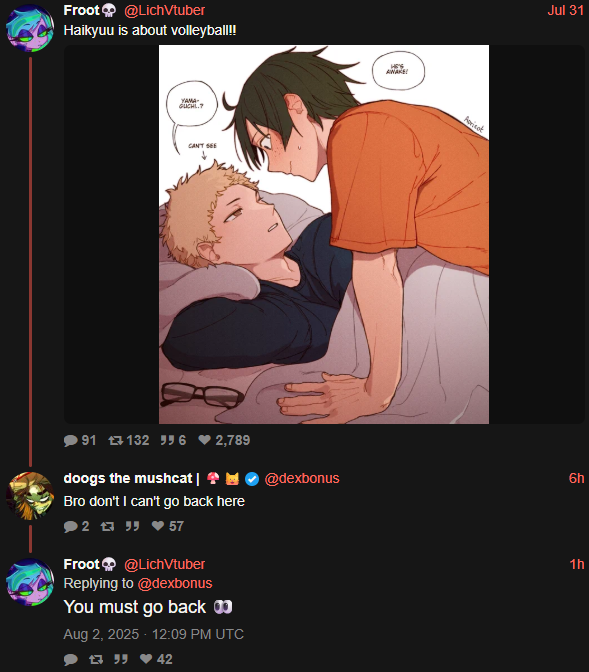Screen dimensions: 589x672
Task: Open the 6h timestamp link
Action: coord(576,478)
